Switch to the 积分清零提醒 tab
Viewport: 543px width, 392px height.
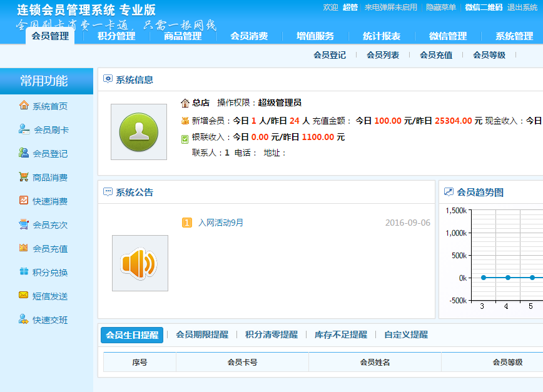[271, 334]
